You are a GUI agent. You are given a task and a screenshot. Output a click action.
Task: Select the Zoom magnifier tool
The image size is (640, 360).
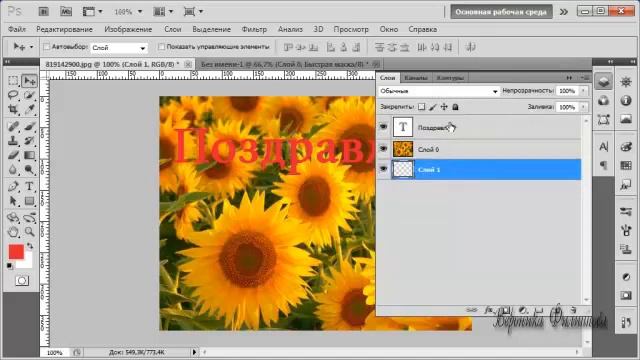(x=29, y=232)
